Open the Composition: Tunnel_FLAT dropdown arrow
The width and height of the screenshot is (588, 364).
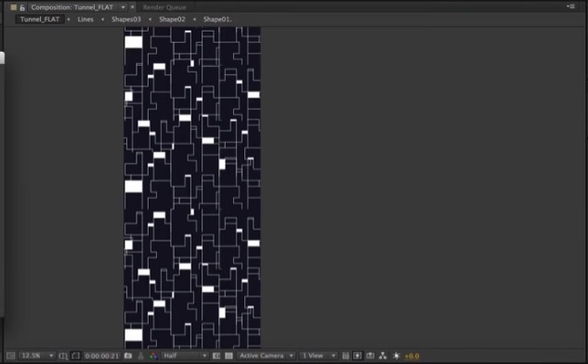[x=123, y=7]
